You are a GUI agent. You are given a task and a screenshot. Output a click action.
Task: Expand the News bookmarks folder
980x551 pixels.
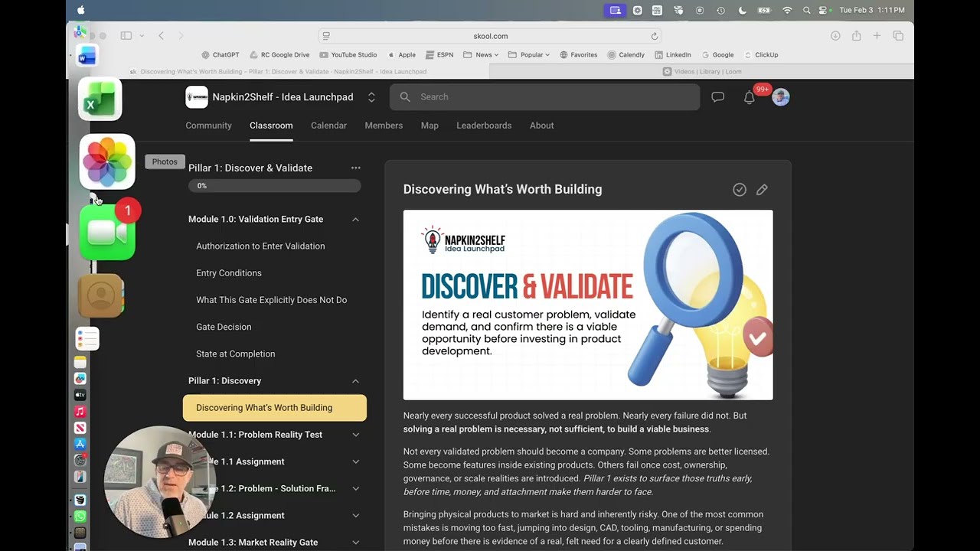click(481, 55)
